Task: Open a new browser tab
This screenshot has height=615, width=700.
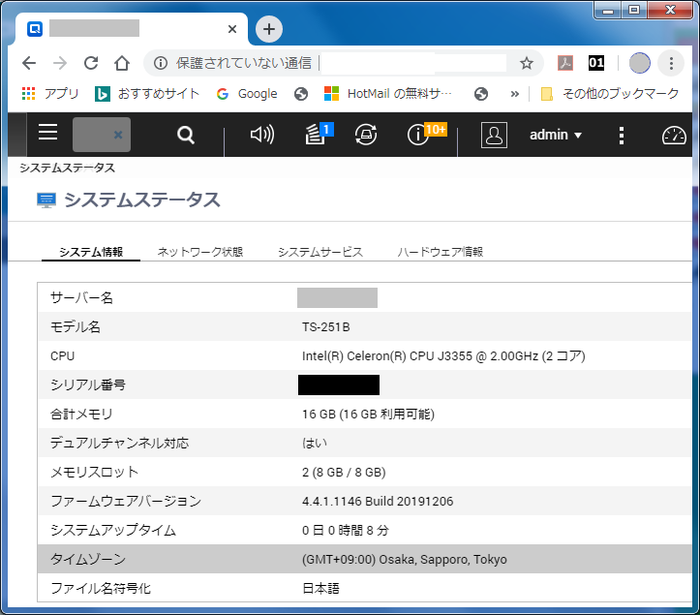Action: tap(269, 29)
